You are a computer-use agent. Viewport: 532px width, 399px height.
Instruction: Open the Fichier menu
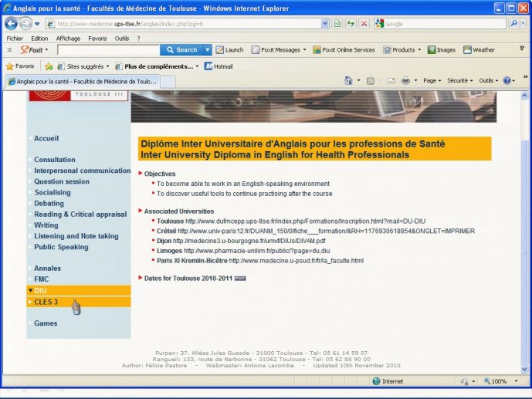15,39
